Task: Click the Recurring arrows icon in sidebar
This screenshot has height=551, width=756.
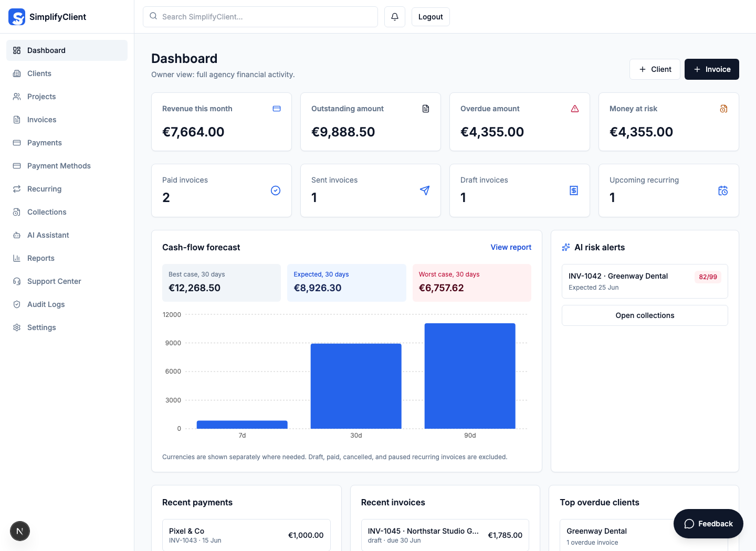Action: click(17, 189)
